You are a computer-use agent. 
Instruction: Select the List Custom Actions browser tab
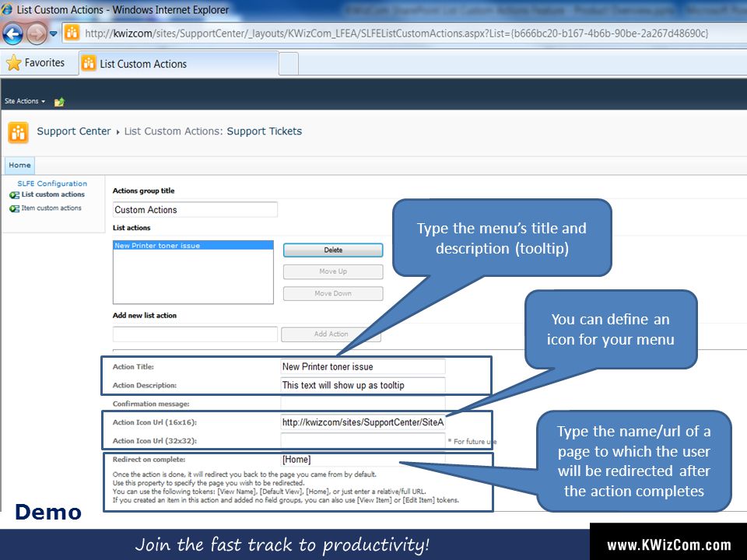[x=179, y=64]
